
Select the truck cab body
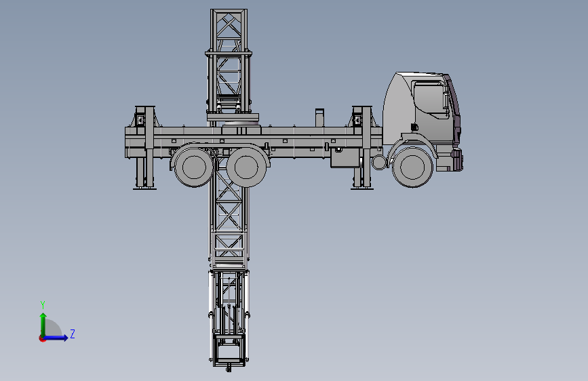[421, 108]
